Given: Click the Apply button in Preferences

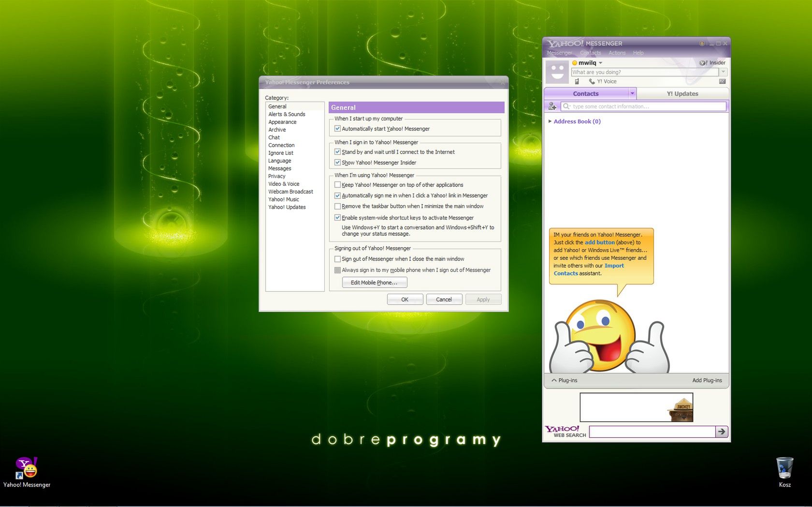Looking at the screenshot, I should pyautogui.click(x=483, y=299).
